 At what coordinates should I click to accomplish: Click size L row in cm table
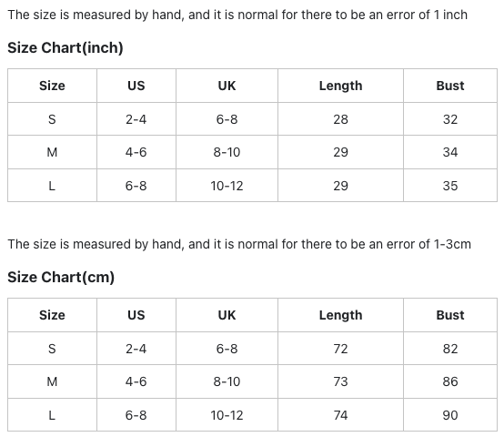point(252,415)
